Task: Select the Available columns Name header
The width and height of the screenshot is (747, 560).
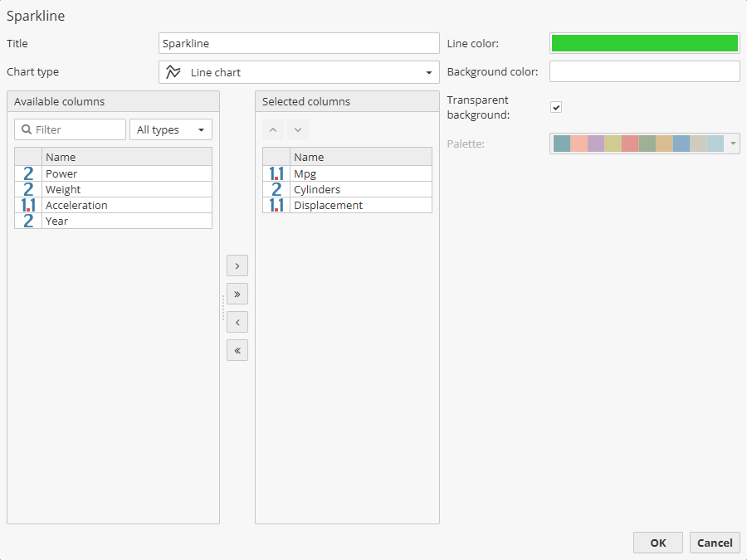Action: (124, 157)
